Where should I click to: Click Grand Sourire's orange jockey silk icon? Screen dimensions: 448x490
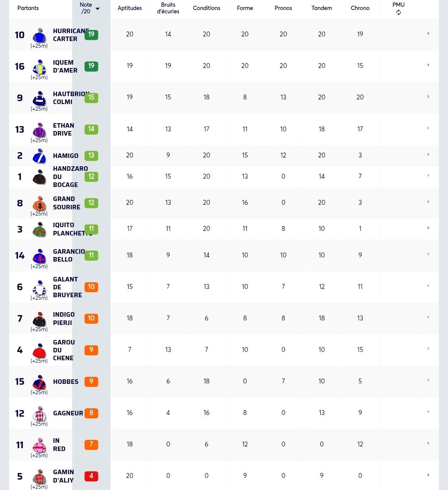[x=39, y=204]
